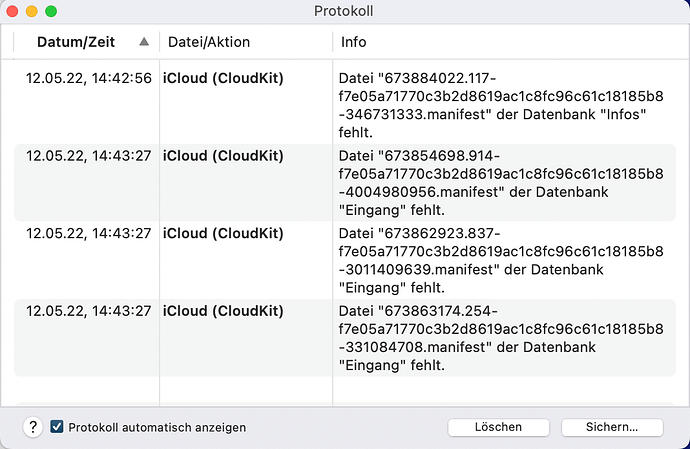
Task: Open the help question mark button
Action: click(x=33, y=427)
